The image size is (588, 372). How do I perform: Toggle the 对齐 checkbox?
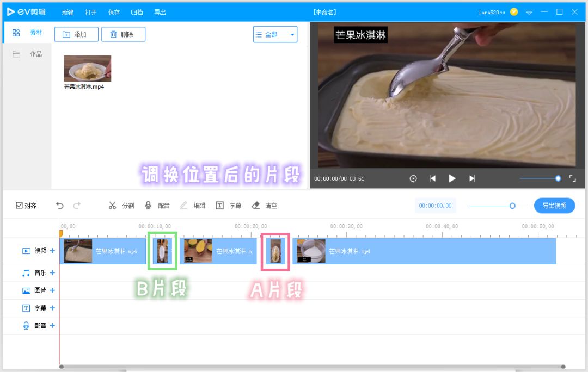pyautogui.click(x=19, y=205)
